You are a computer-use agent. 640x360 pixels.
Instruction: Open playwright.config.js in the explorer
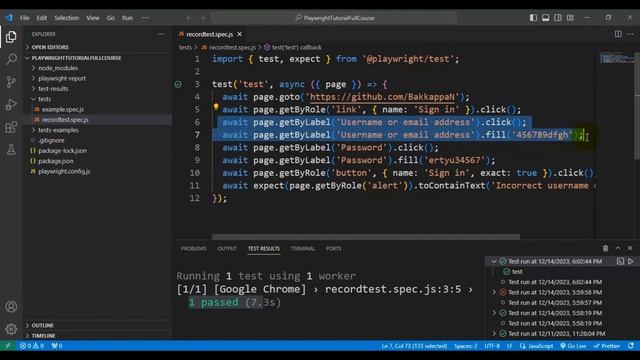click(64, 171)
